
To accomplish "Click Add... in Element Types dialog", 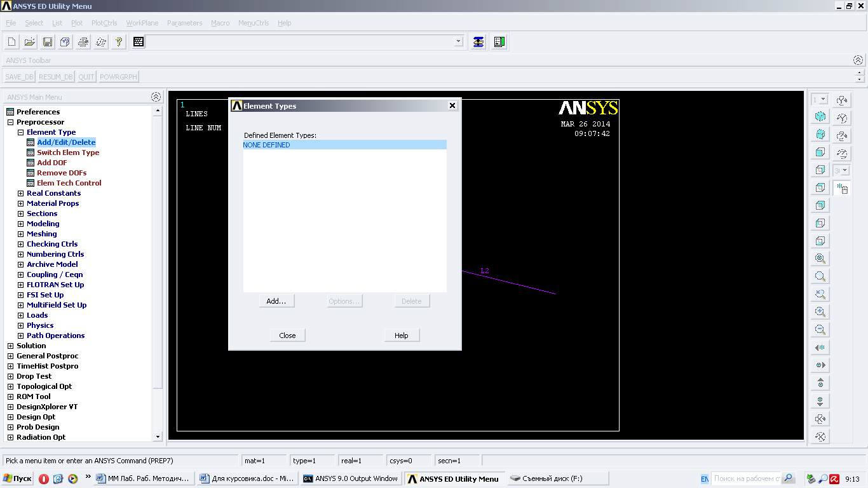I will 276,301.
